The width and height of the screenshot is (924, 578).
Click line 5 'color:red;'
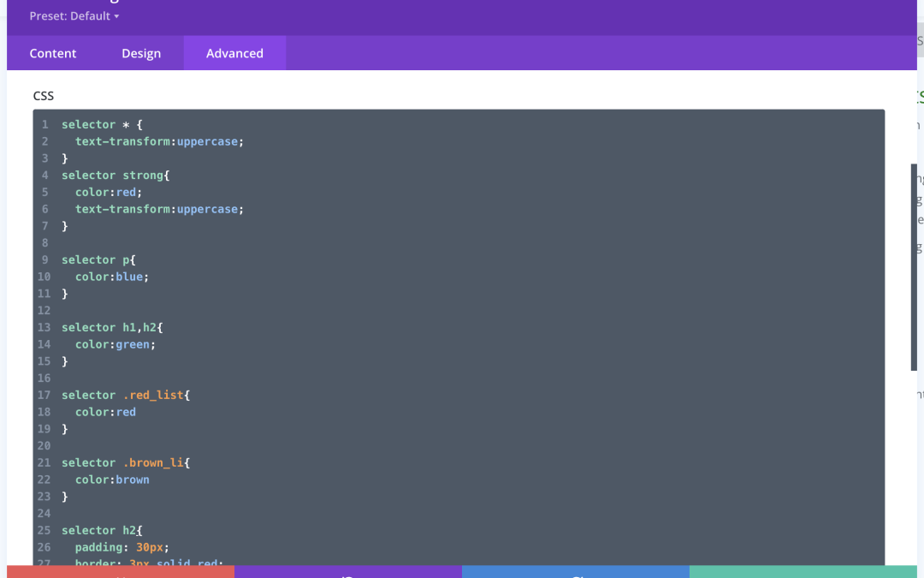click(x=109, y=193)
